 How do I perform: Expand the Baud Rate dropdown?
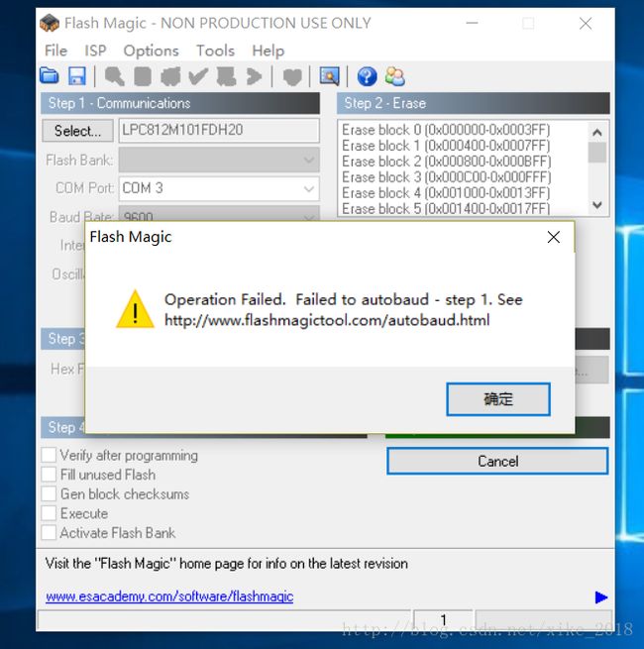click(x=309, y=216)
